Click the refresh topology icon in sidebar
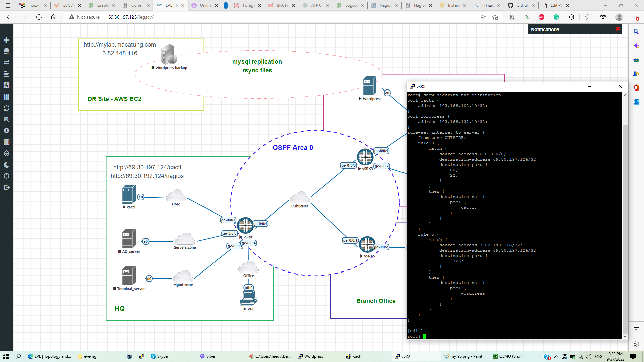The image size is (644, 362). [x=6, y=108]
